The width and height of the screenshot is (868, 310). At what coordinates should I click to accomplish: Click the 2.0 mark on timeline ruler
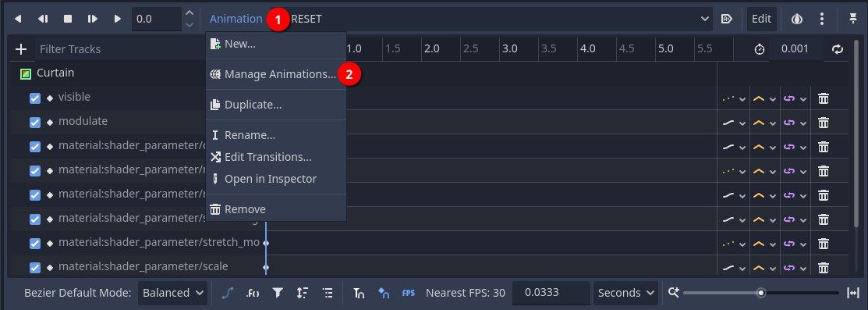click(x=432, y=48)
